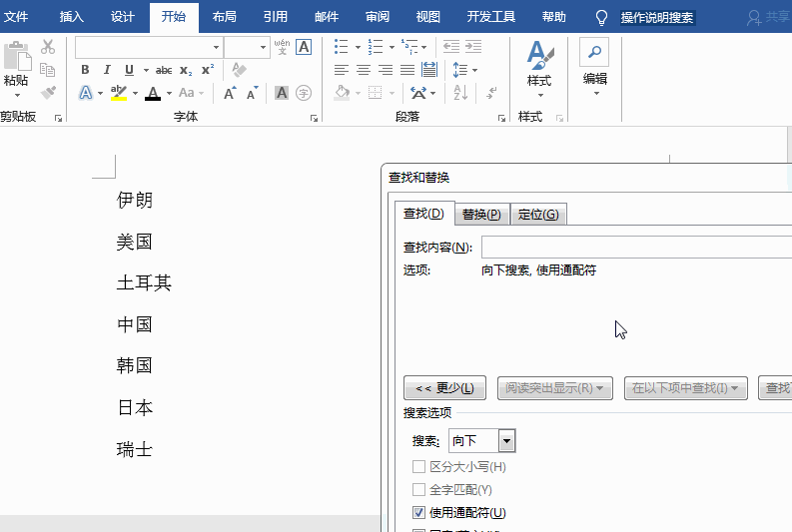This screenshot has width=792, height=532.
Task: Open the 在以下项中查找(I) dropdown
Action: coord(686,388)
